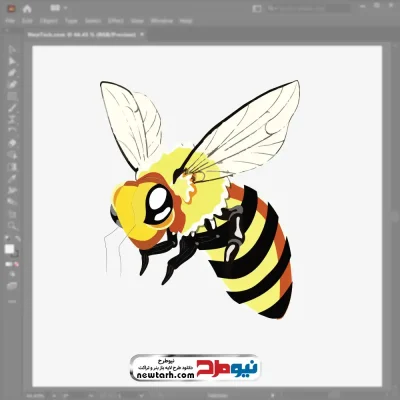
Task: Open the Window menu
Action: (x=162, y=21)
